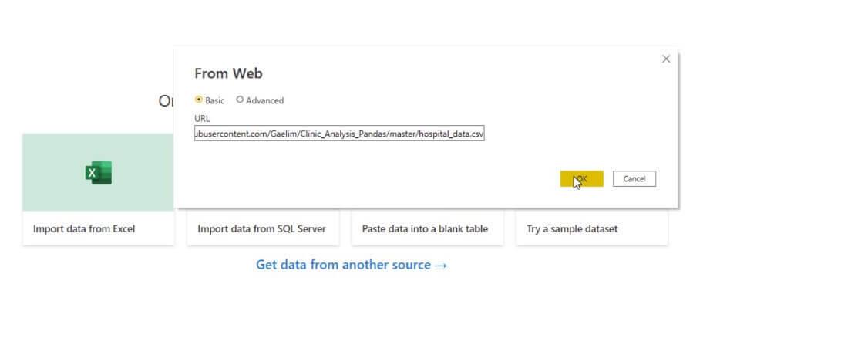The image size is (868, 352).
Task: Click the hospital_data.csv end of URL
Action: click(456, 134)
